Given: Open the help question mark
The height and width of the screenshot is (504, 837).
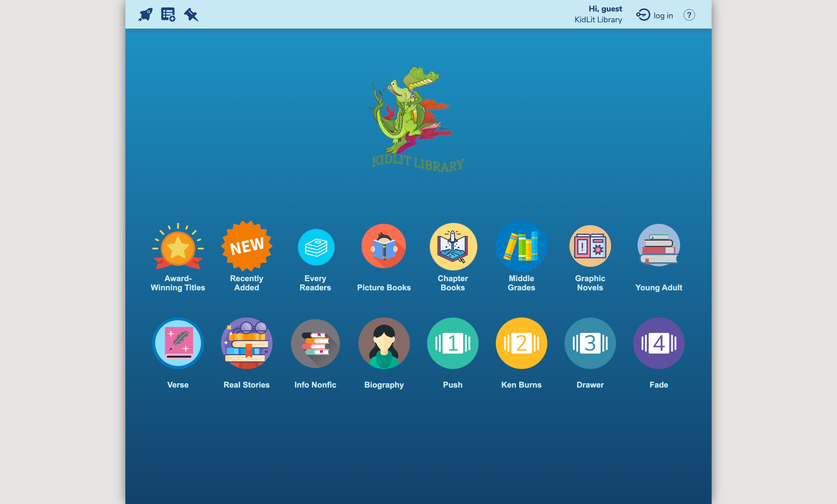Looking at the screenshot, I should point(689,15).
